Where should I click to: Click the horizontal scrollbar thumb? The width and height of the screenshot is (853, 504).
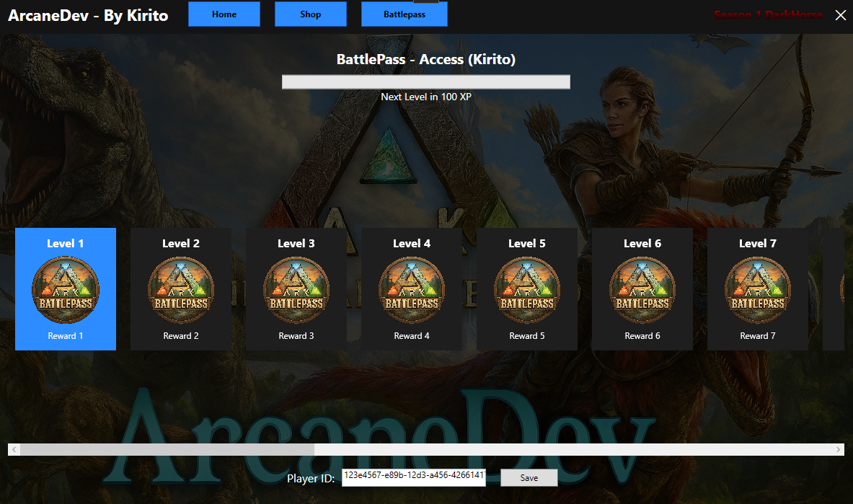167,450
